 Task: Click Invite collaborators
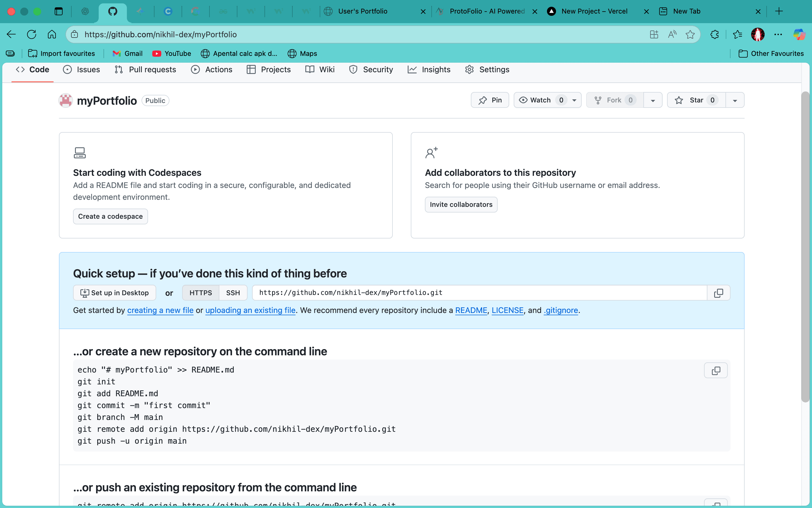click(x=461, y=205)
